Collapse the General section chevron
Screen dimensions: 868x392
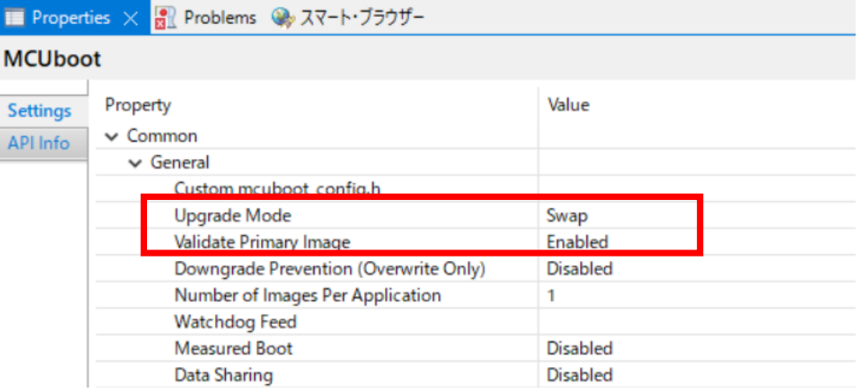tap(135, 163)
